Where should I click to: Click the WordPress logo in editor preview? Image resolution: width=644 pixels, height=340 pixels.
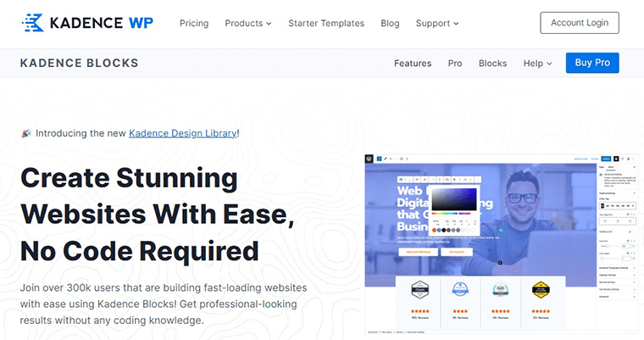(x=369, y=159)
